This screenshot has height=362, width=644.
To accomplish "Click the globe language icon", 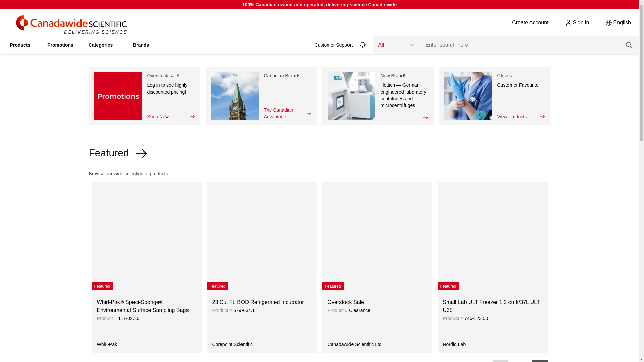I will coord(608,23).
